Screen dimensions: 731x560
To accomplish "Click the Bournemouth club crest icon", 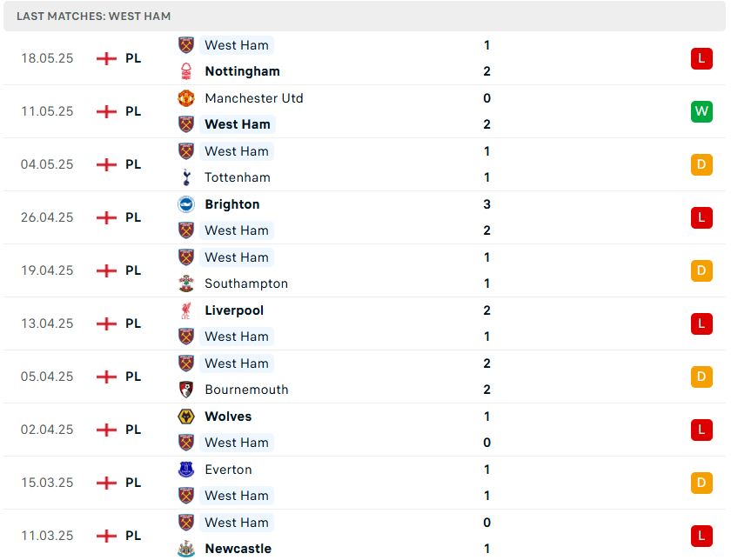I will (186, 390).
